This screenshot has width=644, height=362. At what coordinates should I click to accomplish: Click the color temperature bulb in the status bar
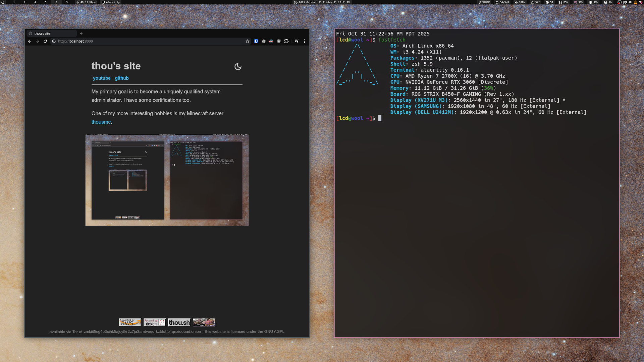pos(484,2)
